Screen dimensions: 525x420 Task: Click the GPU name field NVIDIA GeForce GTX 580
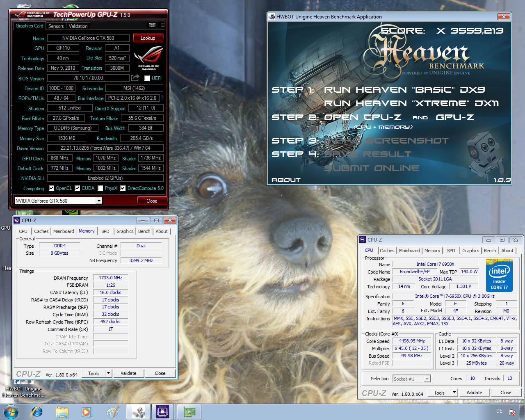[x=88, y=38]
